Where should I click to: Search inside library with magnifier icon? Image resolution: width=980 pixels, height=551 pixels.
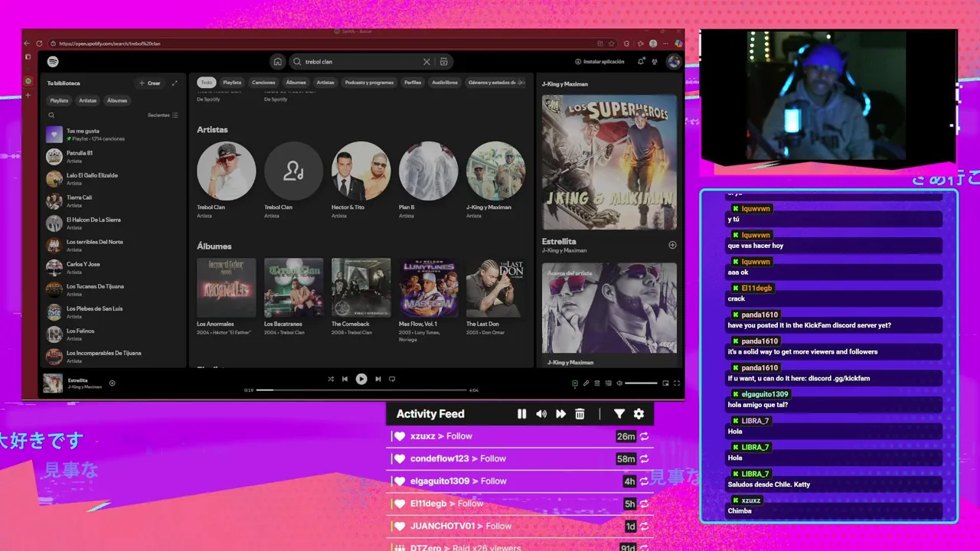click(x=51, y=116)
